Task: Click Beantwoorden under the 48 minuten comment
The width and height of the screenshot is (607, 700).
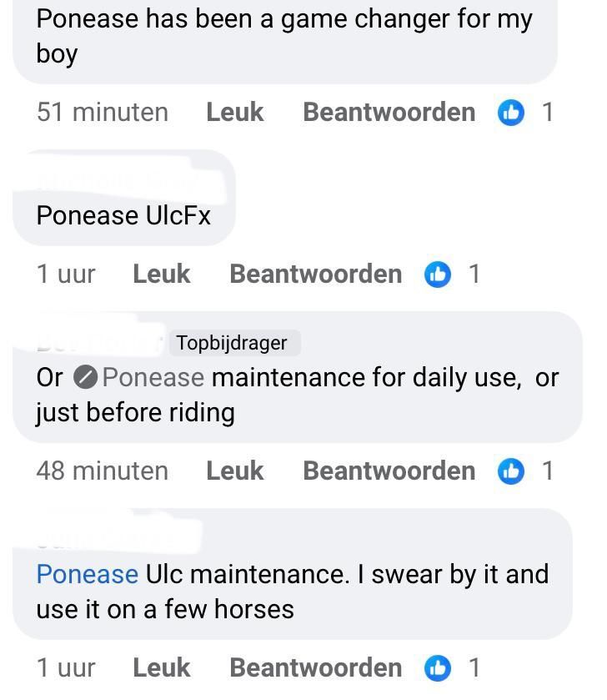Action: tap(389, 471)
